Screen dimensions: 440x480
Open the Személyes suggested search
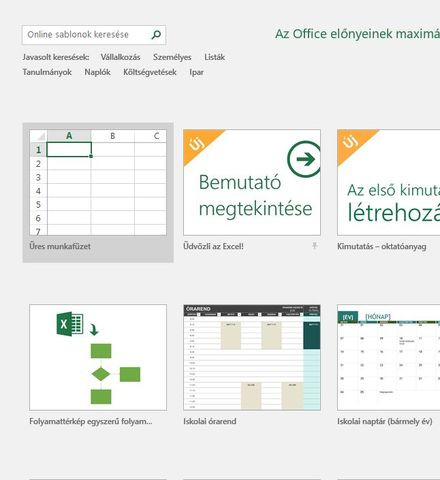click(172, 57)
